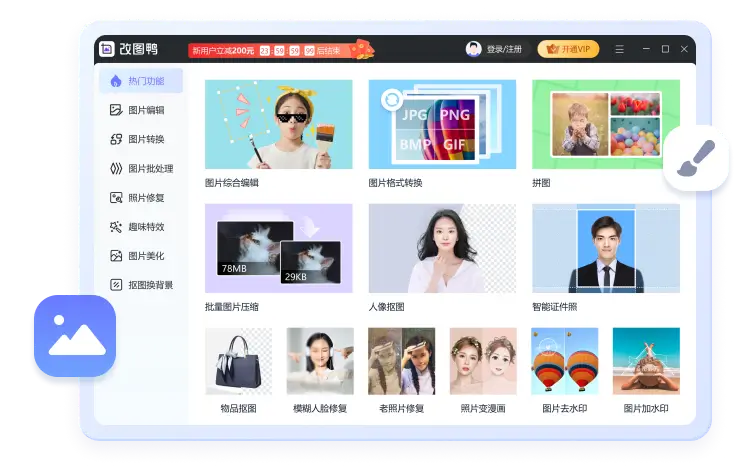Open the 图片加水印 beach thumbnail
The width and height of the screenshot is (756, 469).
coord(646,361)
